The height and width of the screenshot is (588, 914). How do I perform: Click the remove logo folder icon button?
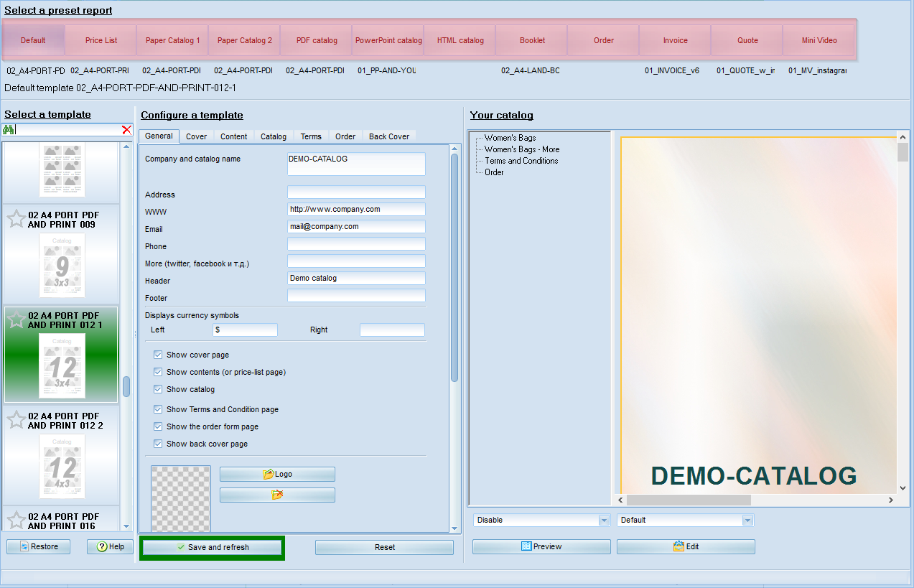(277, 495)
